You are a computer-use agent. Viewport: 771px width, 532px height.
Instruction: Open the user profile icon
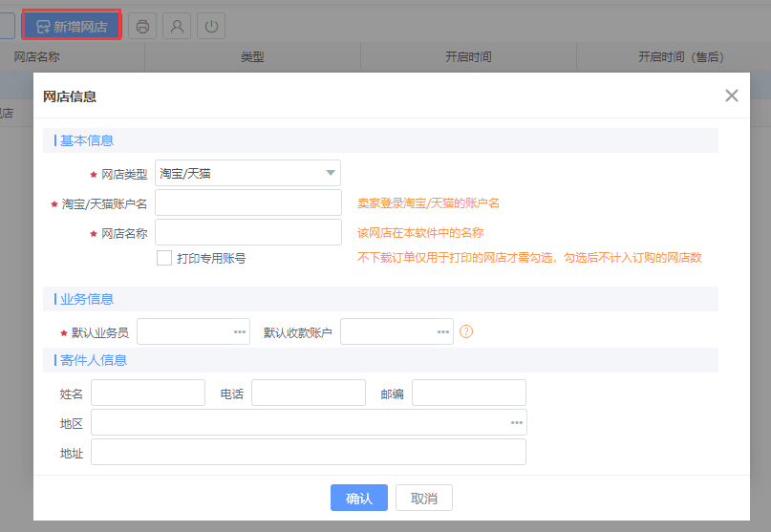point(177,26)
